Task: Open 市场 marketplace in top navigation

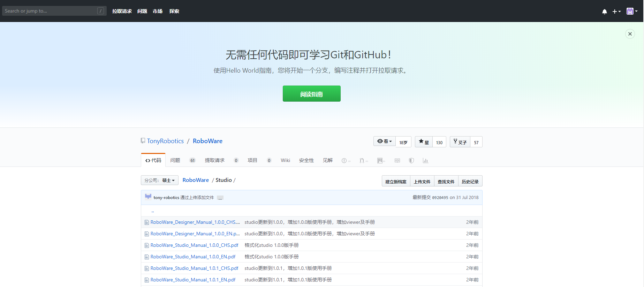Action: click(158, 11)
